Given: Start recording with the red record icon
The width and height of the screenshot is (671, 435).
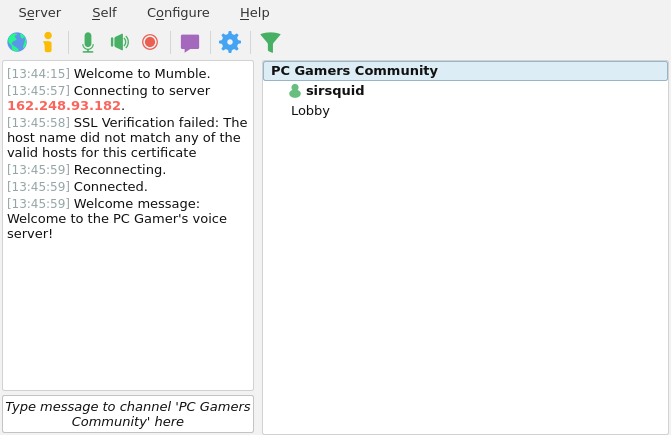Looking at the screenshot, I should [150, 42].
